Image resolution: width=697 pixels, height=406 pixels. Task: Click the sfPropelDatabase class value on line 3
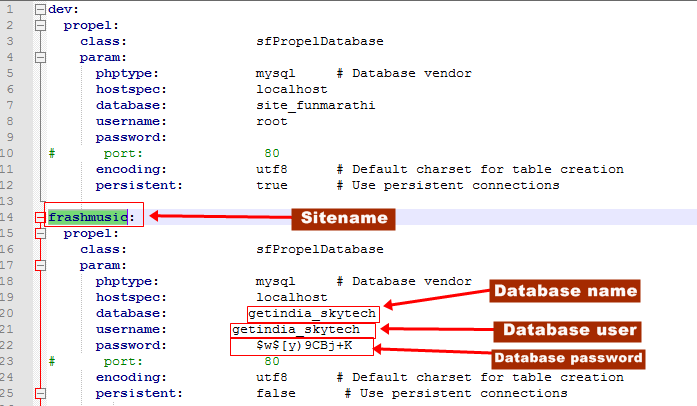click(320, 41)
